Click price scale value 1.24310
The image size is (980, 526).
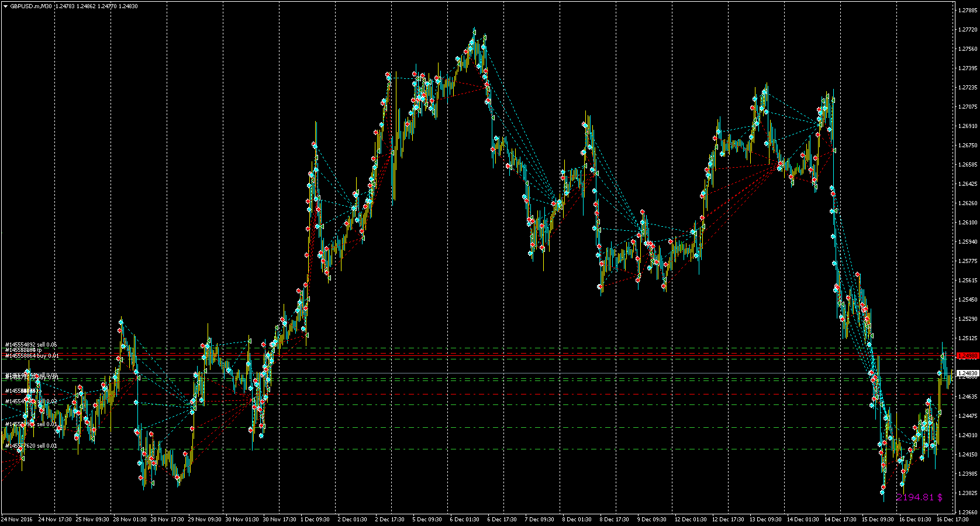pos(969,435)
